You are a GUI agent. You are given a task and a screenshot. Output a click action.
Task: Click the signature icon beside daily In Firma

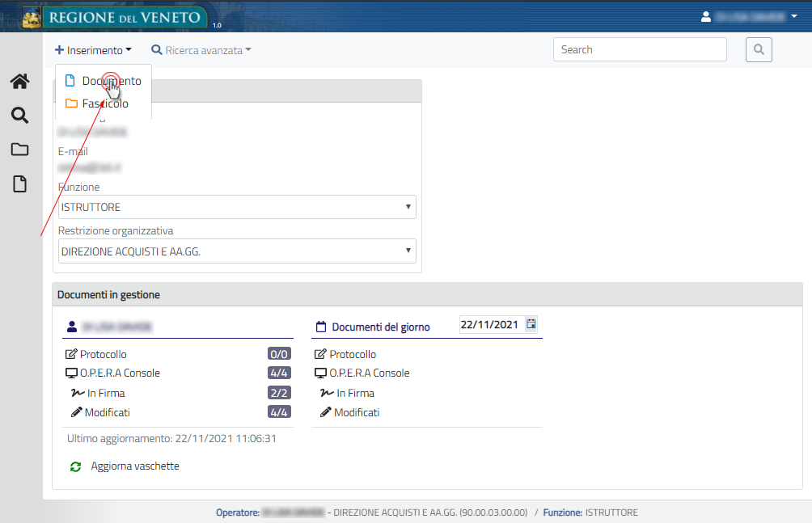coord(327,393)
